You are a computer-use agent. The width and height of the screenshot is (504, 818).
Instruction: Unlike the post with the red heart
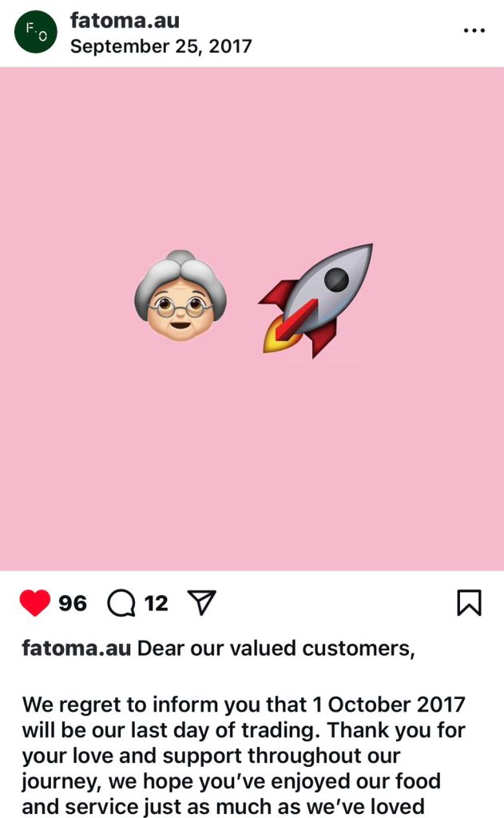35,602
